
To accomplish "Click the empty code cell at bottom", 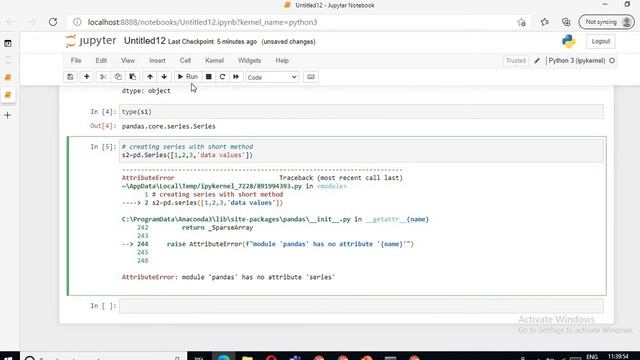I will click(361, 306).
